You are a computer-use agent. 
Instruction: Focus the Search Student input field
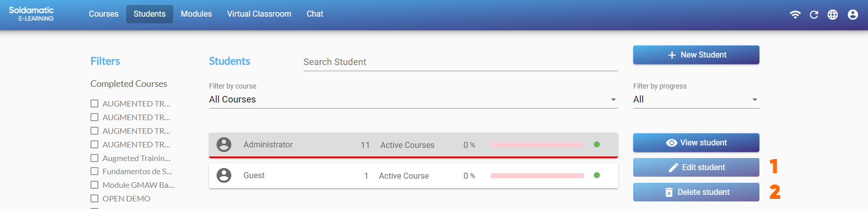pos(460,62)
